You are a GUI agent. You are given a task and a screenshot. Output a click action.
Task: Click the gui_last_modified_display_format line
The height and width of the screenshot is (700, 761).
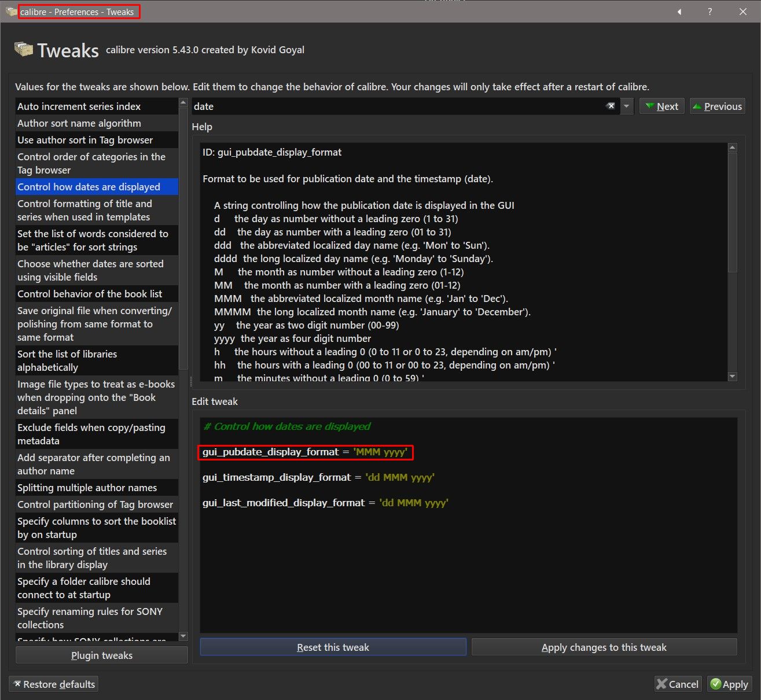point(325,503)
